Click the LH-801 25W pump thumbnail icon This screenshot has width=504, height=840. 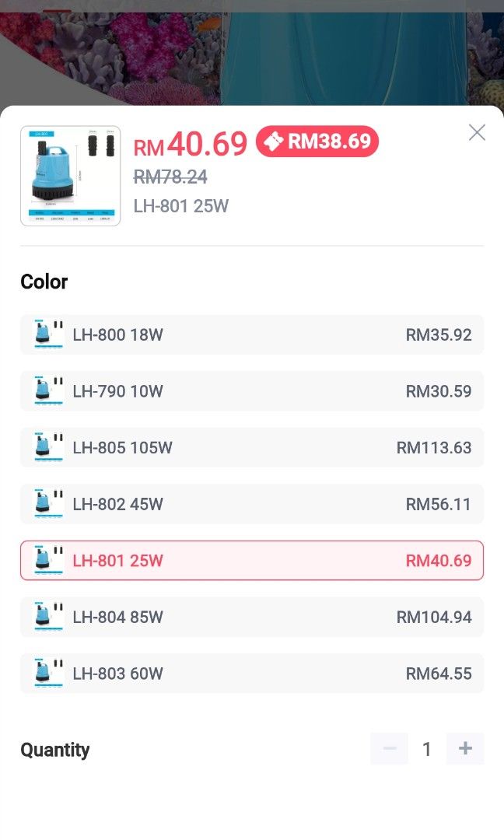click(46, 560)
